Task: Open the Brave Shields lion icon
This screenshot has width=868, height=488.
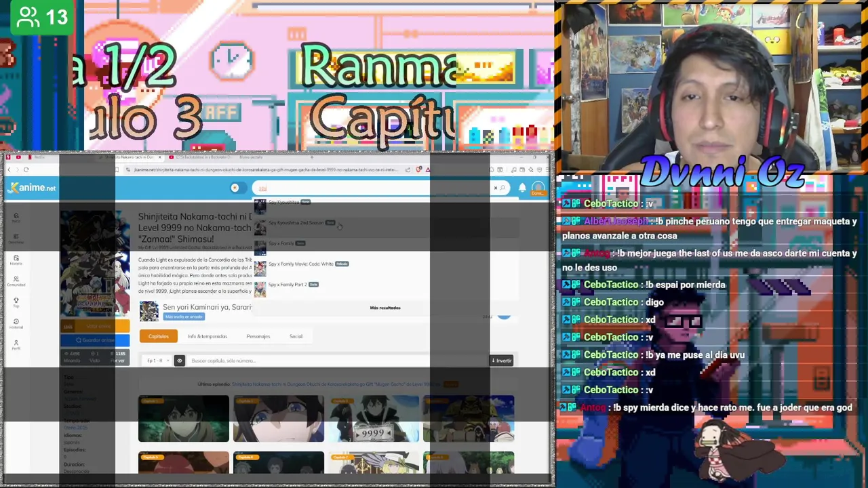Action: pyautogui.click(x=419, y=169)
